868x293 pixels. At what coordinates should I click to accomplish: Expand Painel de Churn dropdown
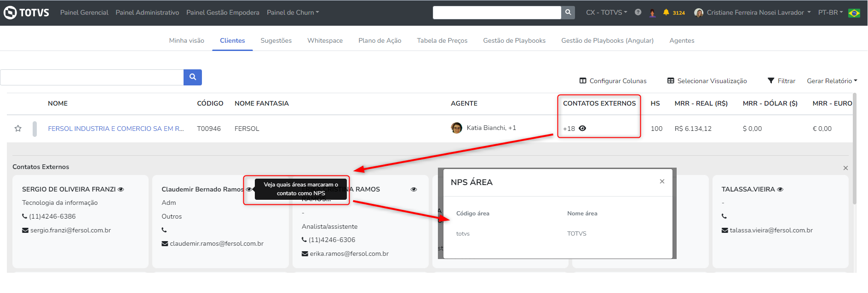point(293,12)
